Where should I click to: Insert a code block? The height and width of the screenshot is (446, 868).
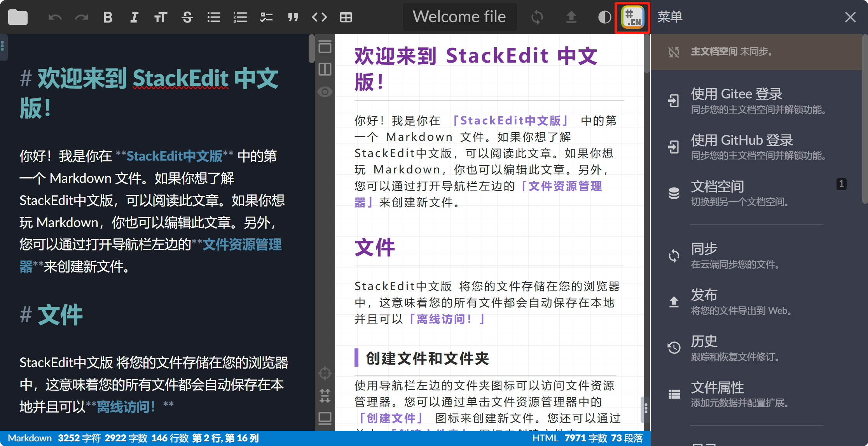coord(319,17)
